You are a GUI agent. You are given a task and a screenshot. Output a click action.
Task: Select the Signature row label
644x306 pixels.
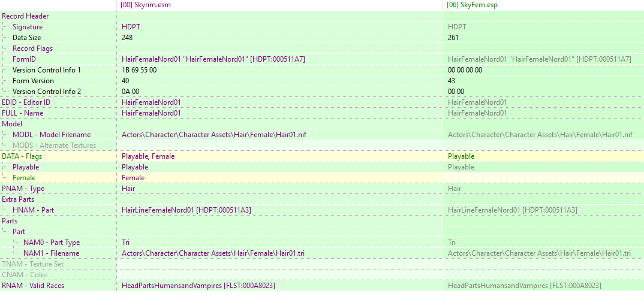point(28,27)
